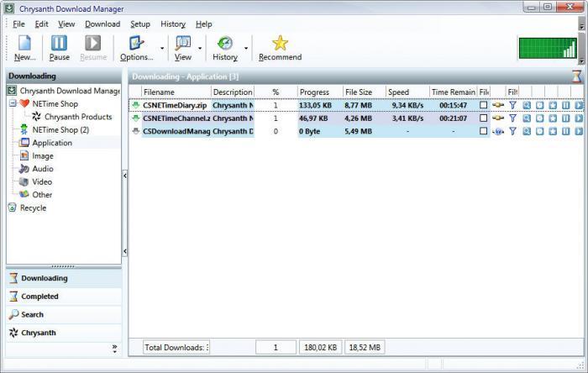
Task: Sort by the Speed column header
Action: point(407,92)
